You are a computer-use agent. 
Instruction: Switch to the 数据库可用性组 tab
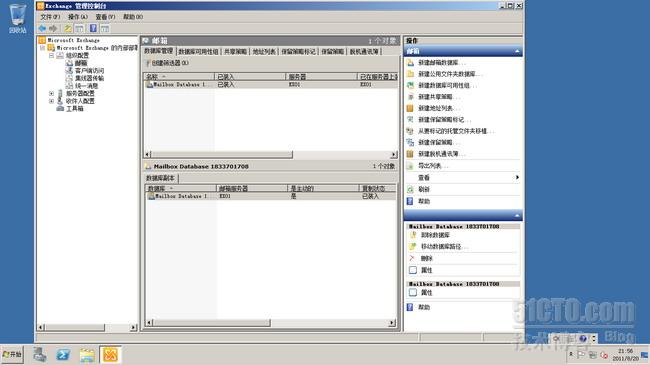tap(199, 51)
